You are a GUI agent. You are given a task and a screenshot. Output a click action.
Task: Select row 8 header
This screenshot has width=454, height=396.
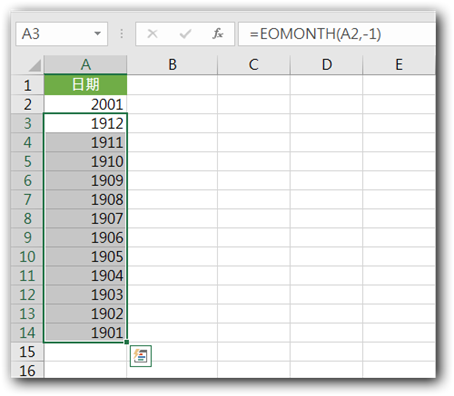click(27, 218)
